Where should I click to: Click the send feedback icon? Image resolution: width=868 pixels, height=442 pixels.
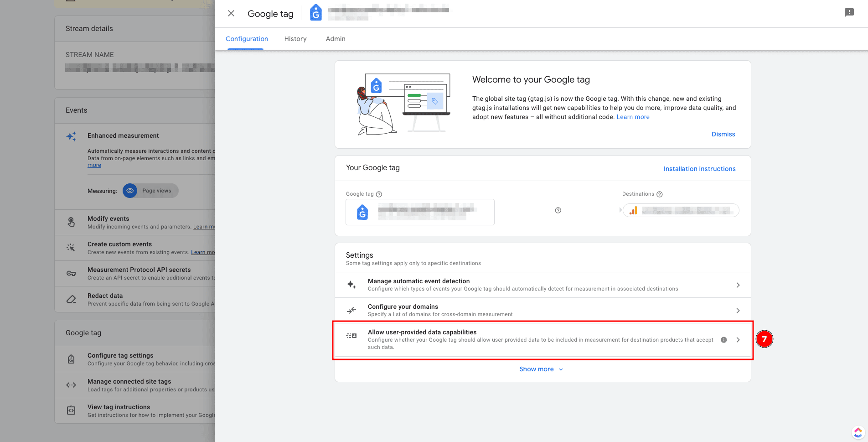pyautogui.click(x=849, y=13)
